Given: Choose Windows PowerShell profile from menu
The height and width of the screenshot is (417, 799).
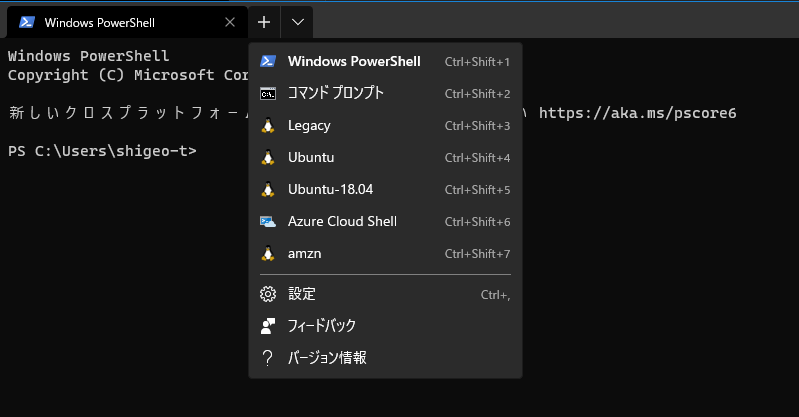Looking at the screenshot, I should [385, 62].
